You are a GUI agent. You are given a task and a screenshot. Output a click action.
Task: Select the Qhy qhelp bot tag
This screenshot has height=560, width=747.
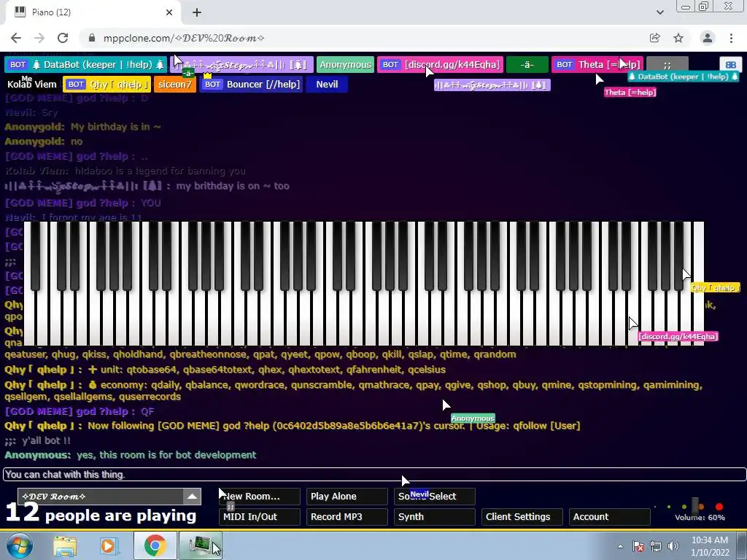(x=107, y=85)
